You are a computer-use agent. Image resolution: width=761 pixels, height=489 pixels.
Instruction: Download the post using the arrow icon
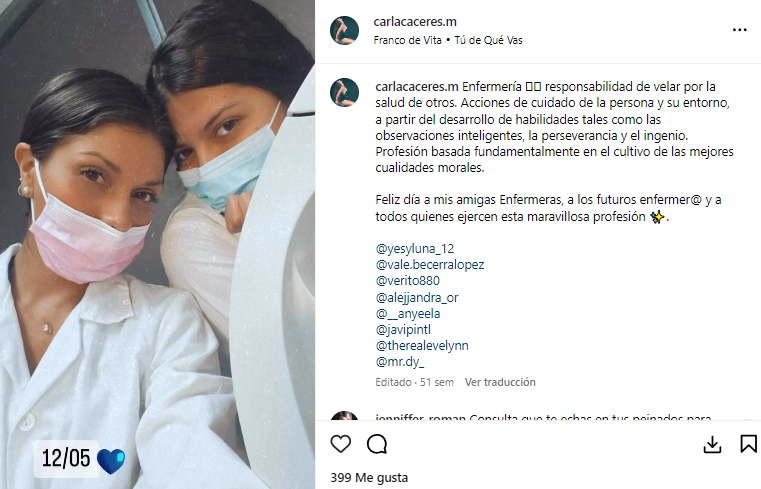click(x=712, y=444)
